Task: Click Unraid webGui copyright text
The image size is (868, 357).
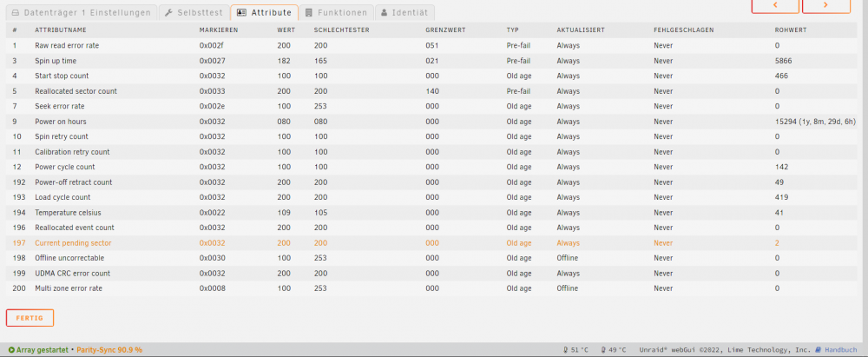Action: coord(725,350)
